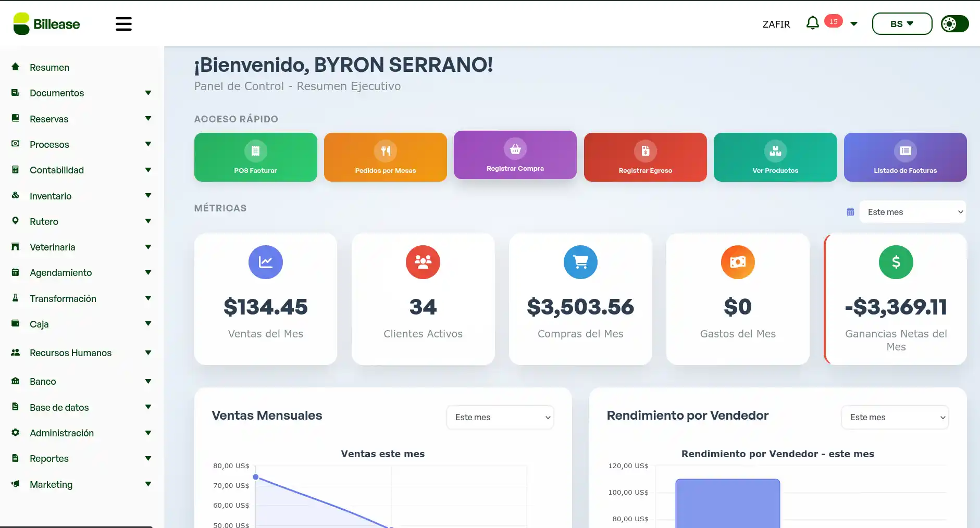The width and height of the screenshot is (980, 528).
Task: Click the calendar icon beside metrics filter
Action: 850,212
